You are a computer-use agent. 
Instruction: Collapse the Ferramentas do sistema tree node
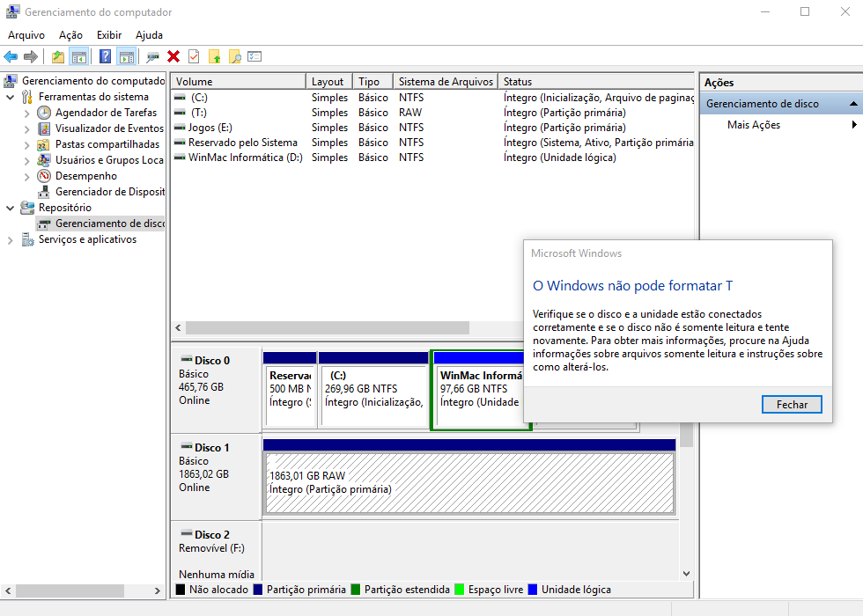coord(10,98)
